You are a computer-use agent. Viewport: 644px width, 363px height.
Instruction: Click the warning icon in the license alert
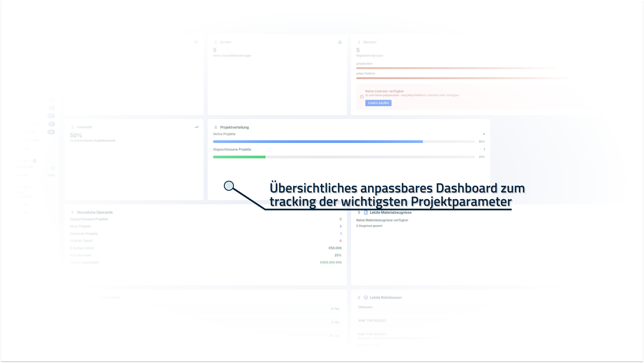point(361,97)
